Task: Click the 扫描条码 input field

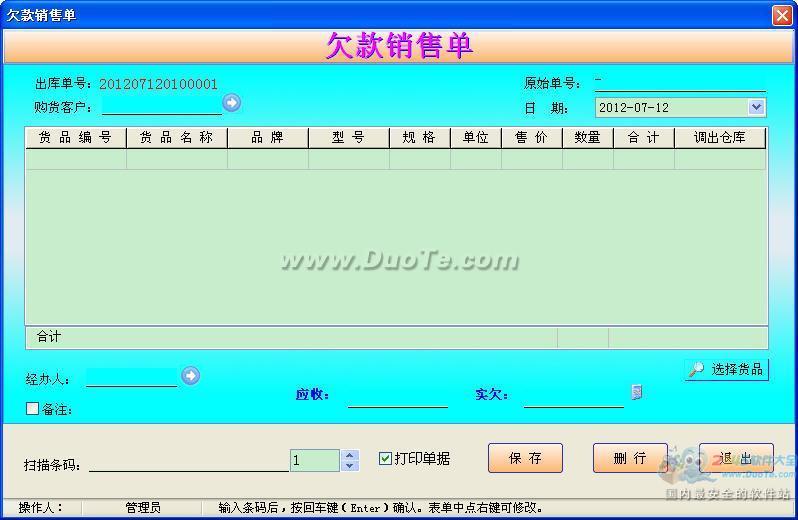Action: tap(189, 463)
